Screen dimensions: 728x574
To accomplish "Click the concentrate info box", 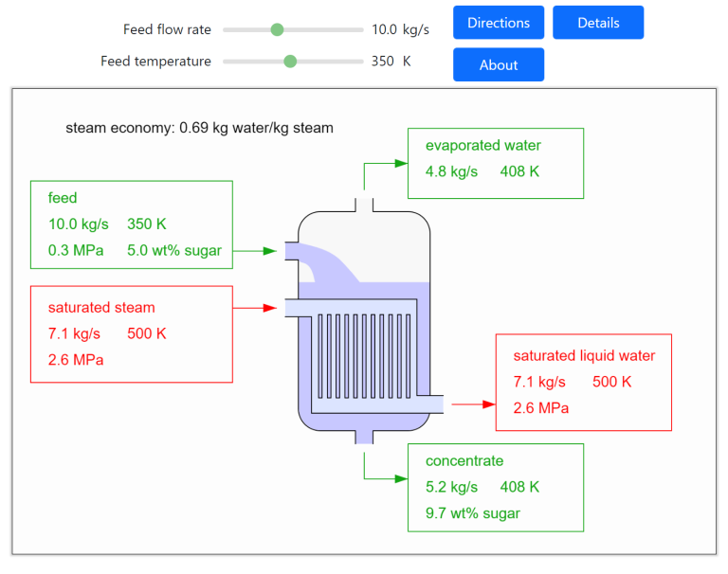I will 495,487.
